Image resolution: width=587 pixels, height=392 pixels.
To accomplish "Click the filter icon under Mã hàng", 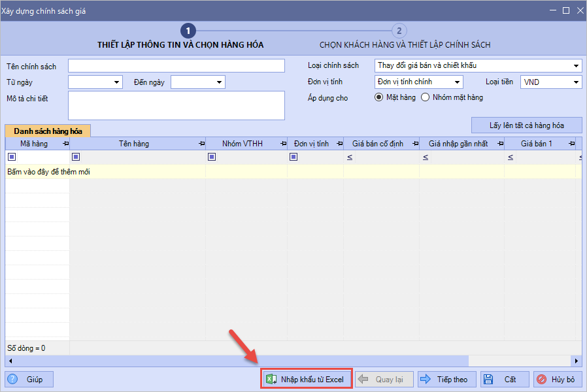I will 11,157.
